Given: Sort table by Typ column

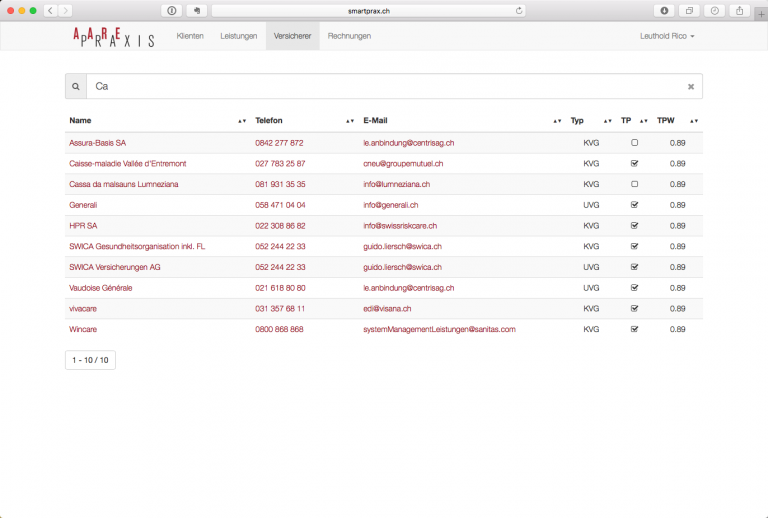Looking at the screenshot, I should (x=607, y=121).
